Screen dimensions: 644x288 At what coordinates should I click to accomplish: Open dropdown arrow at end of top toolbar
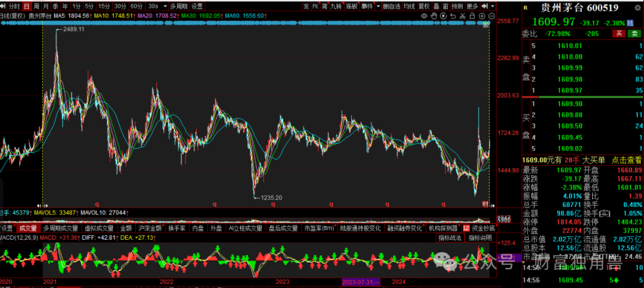coord(493,6)
